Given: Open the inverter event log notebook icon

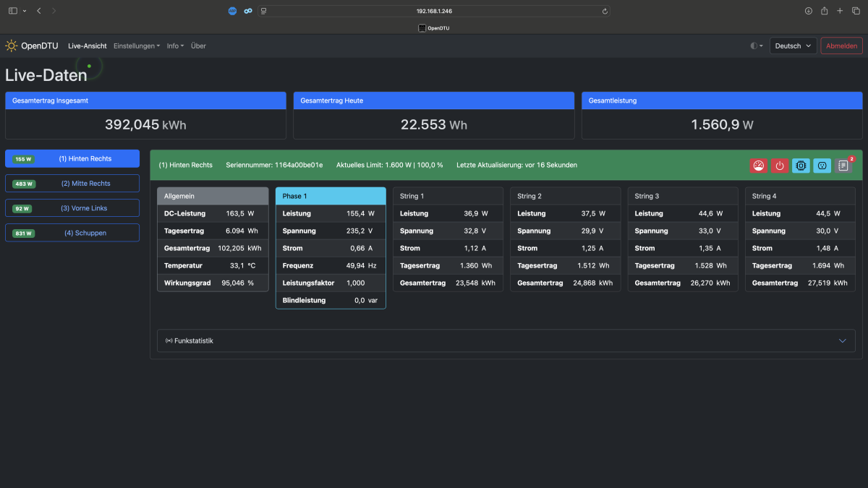Looking at the screenshot, I should tap(843, 166).
